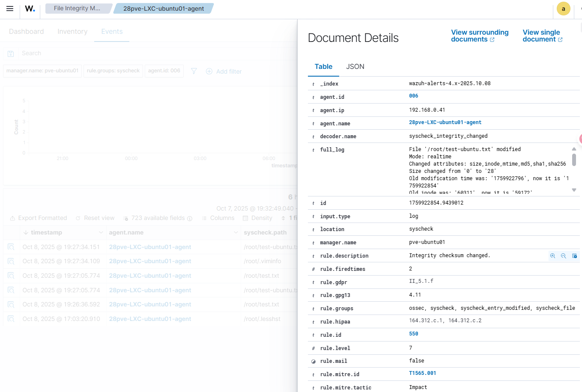This screenshot has height=392, width=582.
Task: Click the funnel filter options icon
Action: point(194,71)
